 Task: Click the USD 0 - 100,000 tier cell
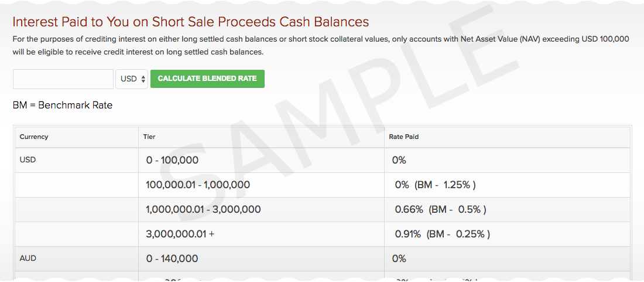click(172, 160)
